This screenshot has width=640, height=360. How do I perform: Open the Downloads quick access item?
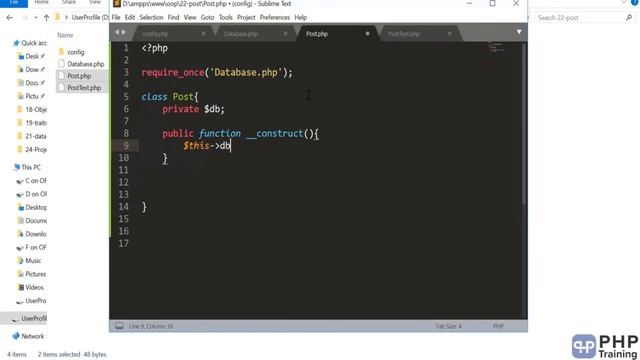point(31,69)
